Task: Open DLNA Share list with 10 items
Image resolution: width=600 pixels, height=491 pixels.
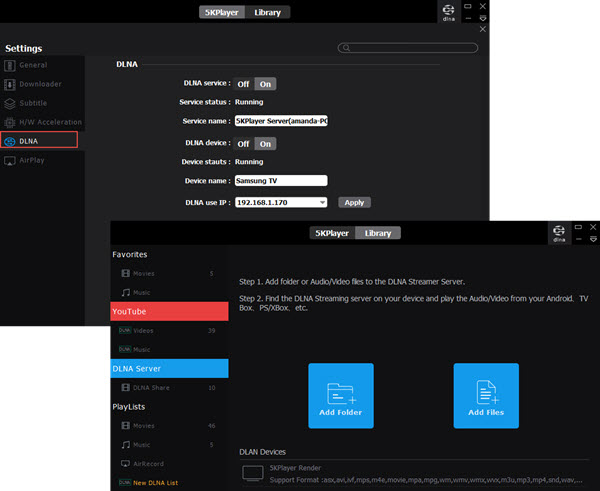Action: pyautogui.click(x=170, y=387)
